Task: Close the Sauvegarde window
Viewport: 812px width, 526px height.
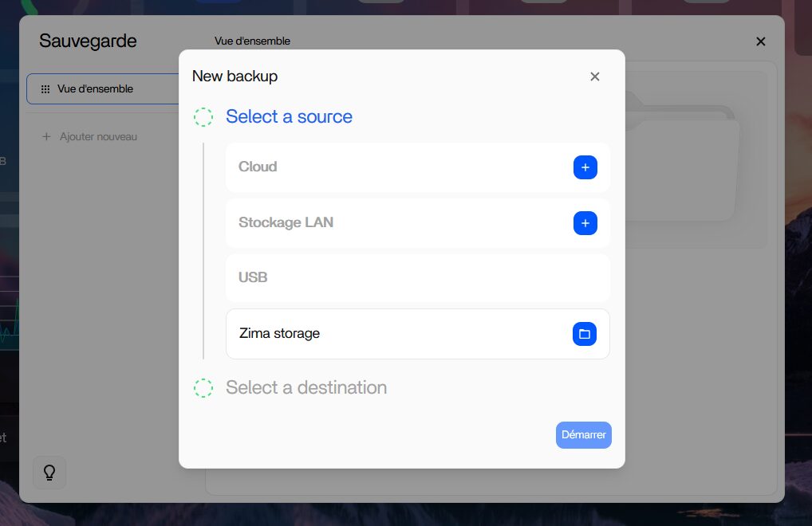Action: coord(760,41)
